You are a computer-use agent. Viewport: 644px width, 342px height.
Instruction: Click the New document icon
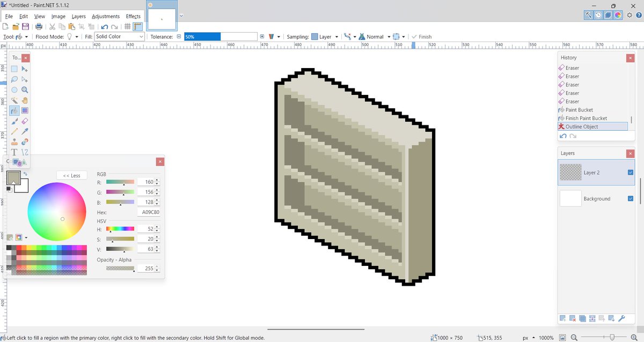[5, 26]
